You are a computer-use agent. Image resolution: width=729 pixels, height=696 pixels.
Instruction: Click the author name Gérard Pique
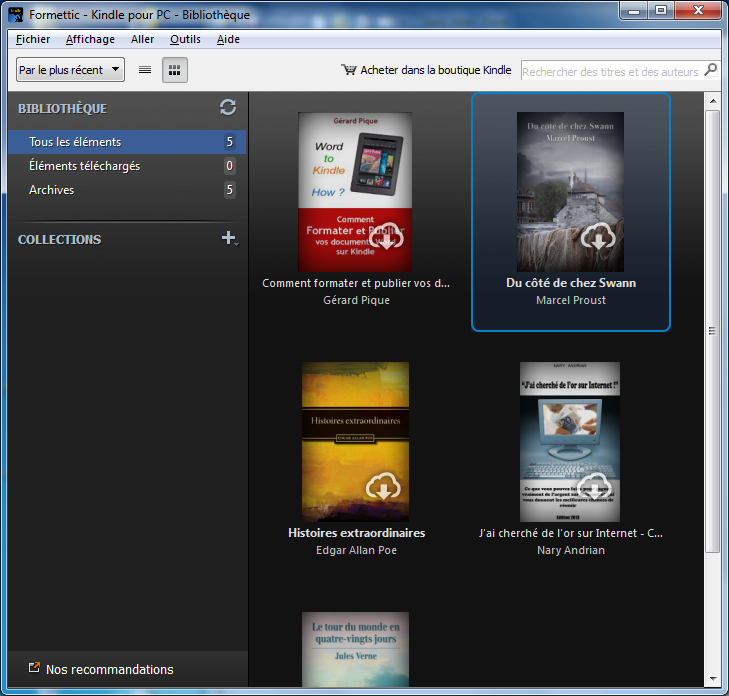[356, 300]
